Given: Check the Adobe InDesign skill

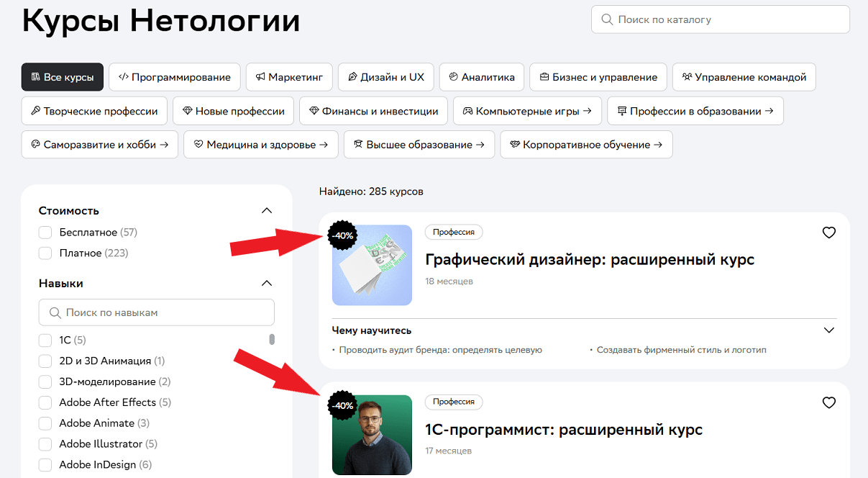Looking at the screenshot, I should click(x=45, y=465).
